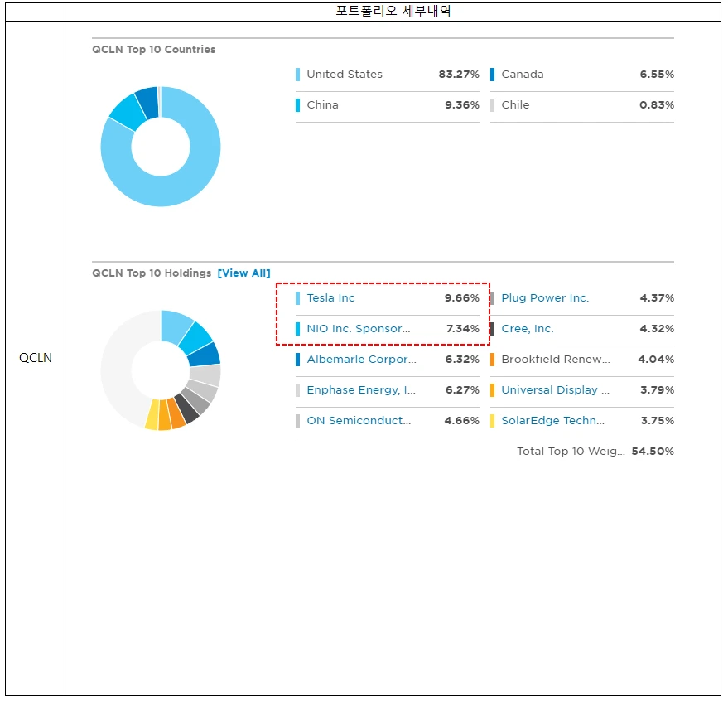Screen dimensions: 728x701
Task: Open the SolarEdge Techn... holding
Action: point(553,420)
